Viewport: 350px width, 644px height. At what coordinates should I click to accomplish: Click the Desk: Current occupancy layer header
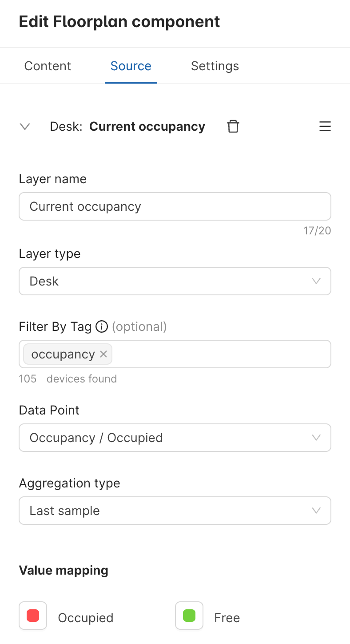[x=127, y=127]
